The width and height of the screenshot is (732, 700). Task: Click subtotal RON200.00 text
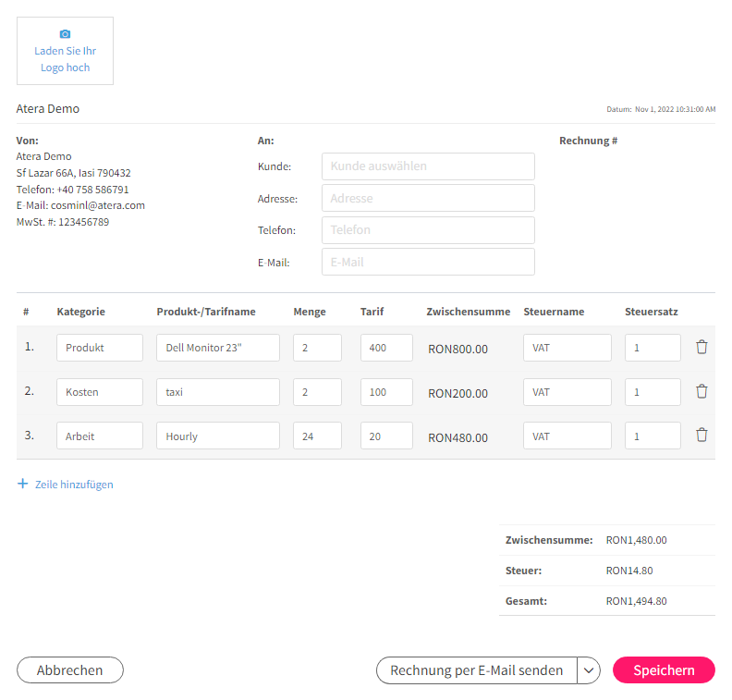point(458,394)
